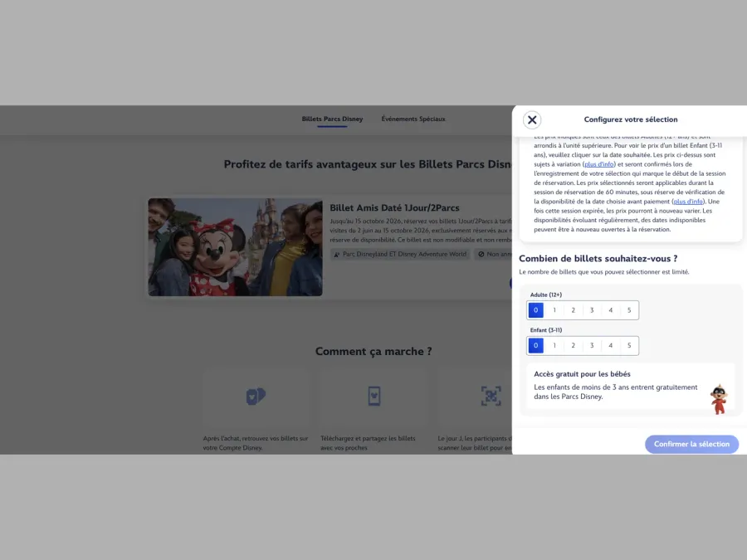Click the Billet Amis Daté 1Jour/2Parcs title
747x560 pixels.
tap(394, 207)
